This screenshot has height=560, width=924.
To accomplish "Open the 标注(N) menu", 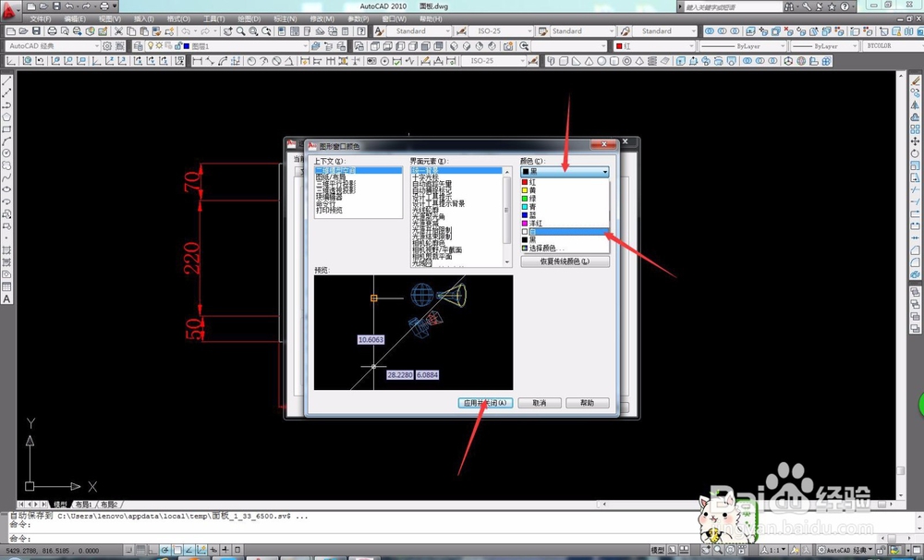I will tap(286, 18).
